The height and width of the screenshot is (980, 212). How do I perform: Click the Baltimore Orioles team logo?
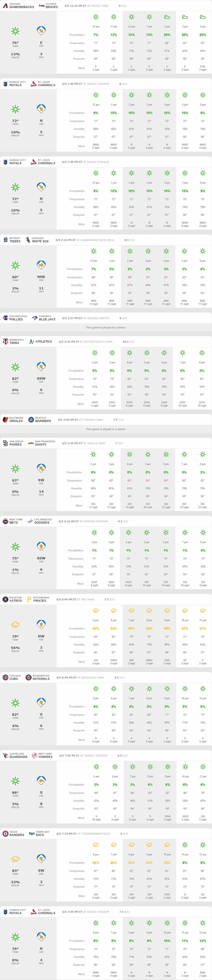point(5,420)
